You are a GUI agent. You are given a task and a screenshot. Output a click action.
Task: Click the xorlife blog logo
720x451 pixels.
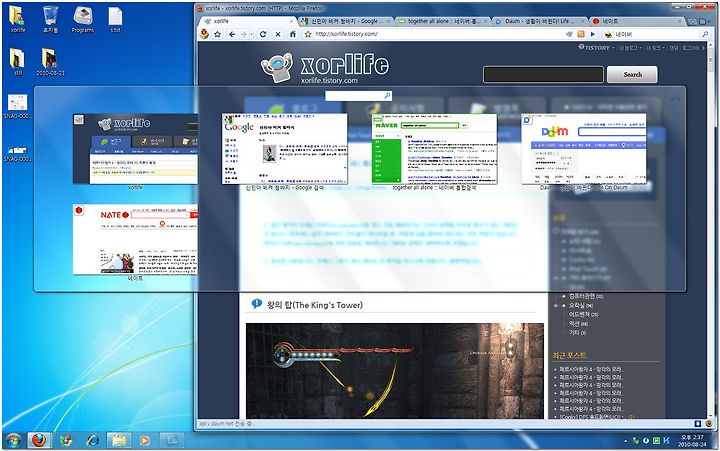point(325,68)
